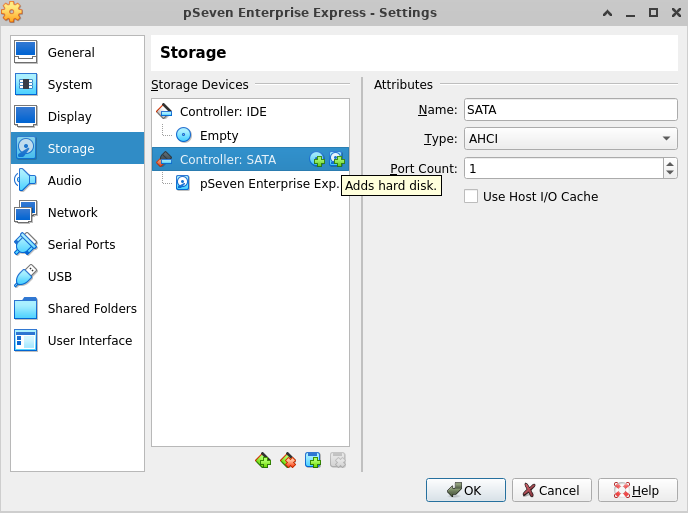
Task: Select Controller: IDE in the storage tree
Action: (222, 111)
